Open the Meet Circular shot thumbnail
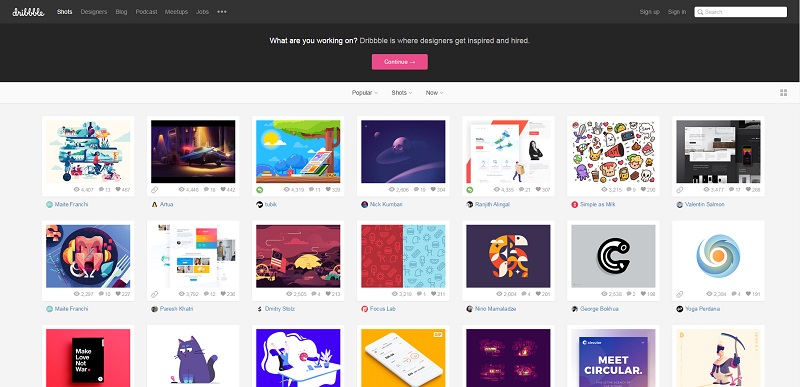The width and height of the screenshot is (800, 387). pos(613,358)
